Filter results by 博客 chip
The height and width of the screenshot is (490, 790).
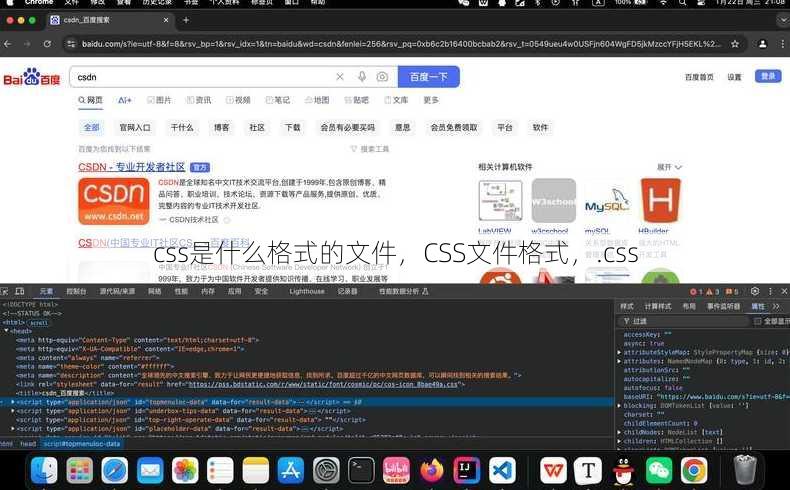click(221, 127)
